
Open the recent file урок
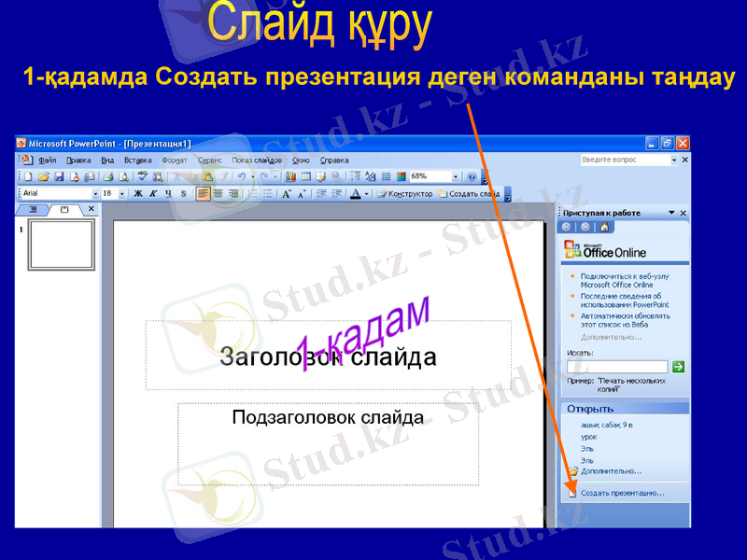click(x=588, y=438)
